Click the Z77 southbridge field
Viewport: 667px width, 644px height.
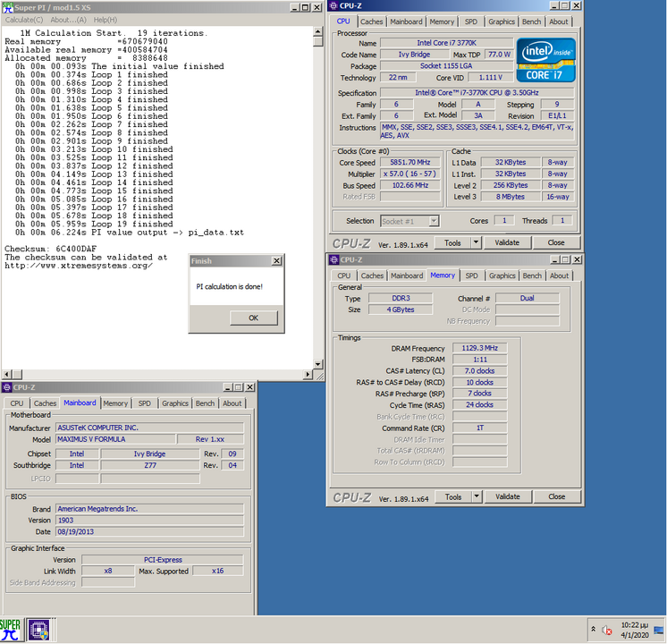click(149, 466)
